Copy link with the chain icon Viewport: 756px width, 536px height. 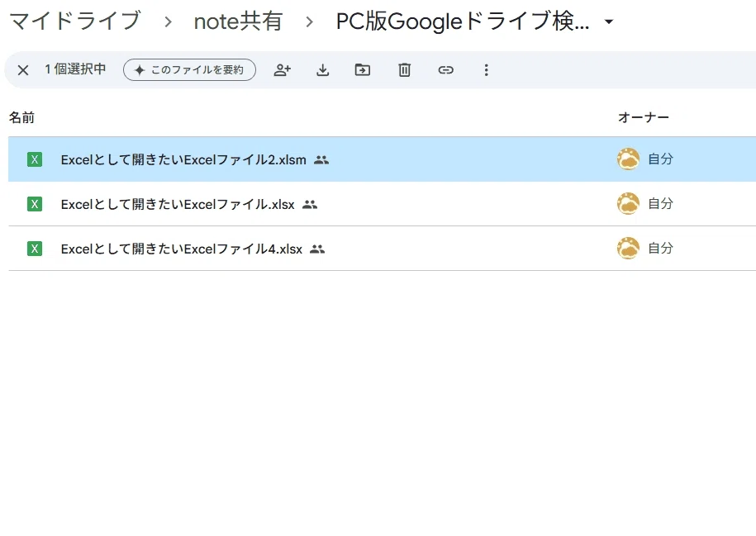pyautogui.click(x=445, y=70)
